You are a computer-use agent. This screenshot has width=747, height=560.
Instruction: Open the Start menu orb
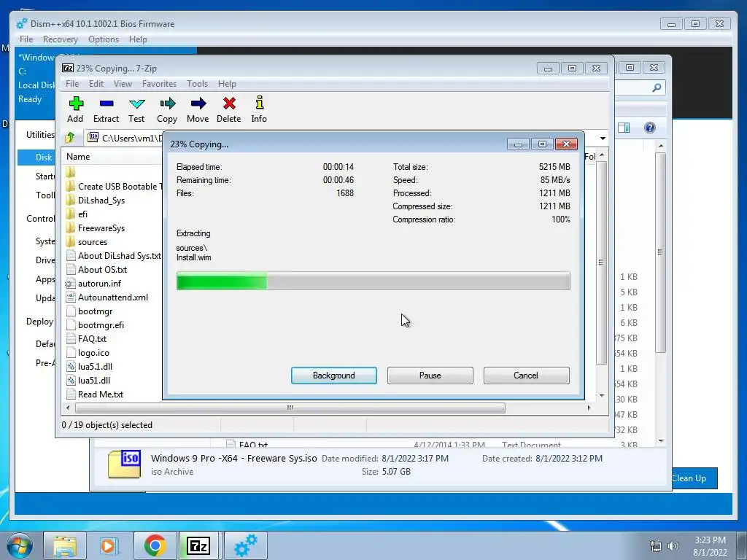pyautogui.click(x=20, y=545)
